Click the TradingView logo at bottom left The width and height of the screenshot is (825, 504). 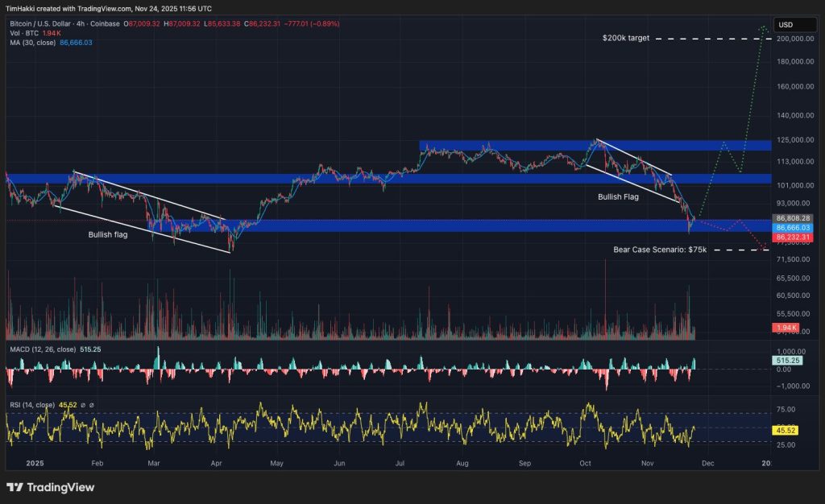tap(48, 487)
